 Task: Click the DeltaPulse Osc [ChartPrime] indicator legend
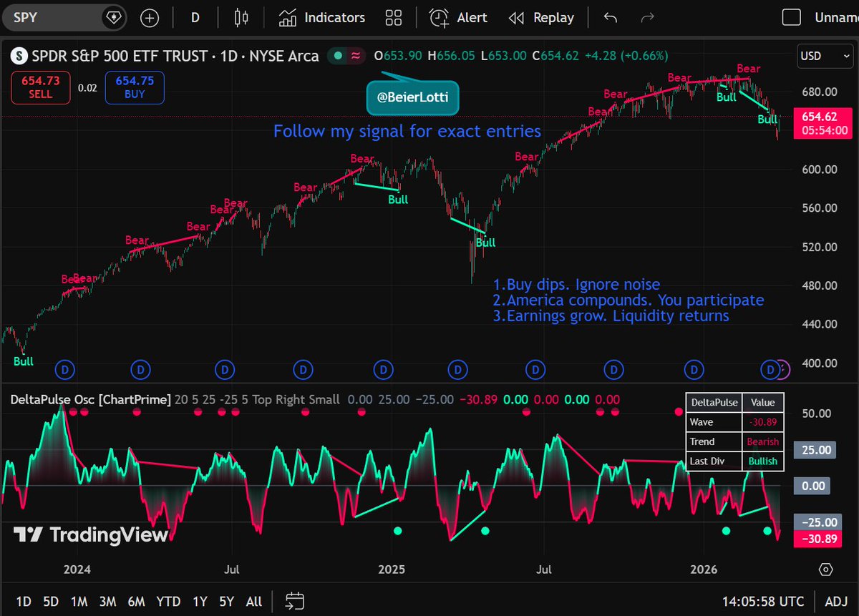click(91, 399)
